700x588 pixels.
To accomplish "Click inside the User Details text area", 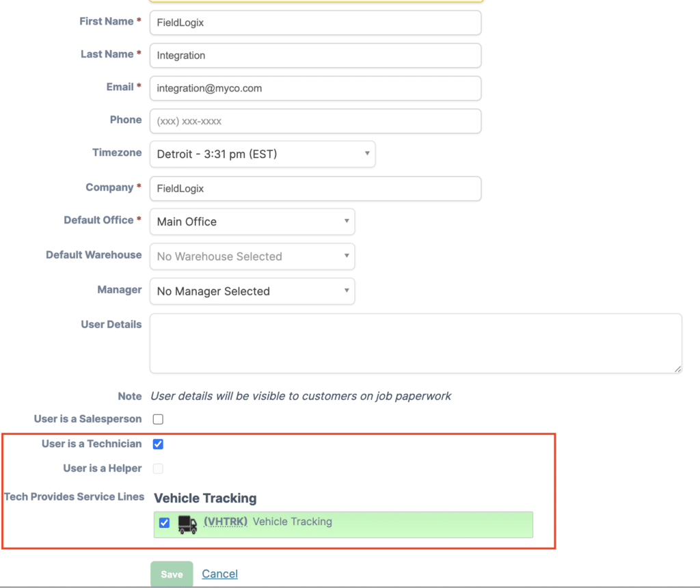I will pyautogui.click(x=415, y=343).
